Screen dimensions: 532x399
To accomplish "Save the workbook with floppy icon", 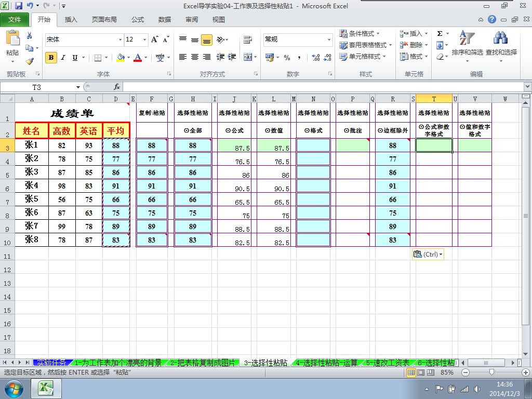I will (18, 5).
